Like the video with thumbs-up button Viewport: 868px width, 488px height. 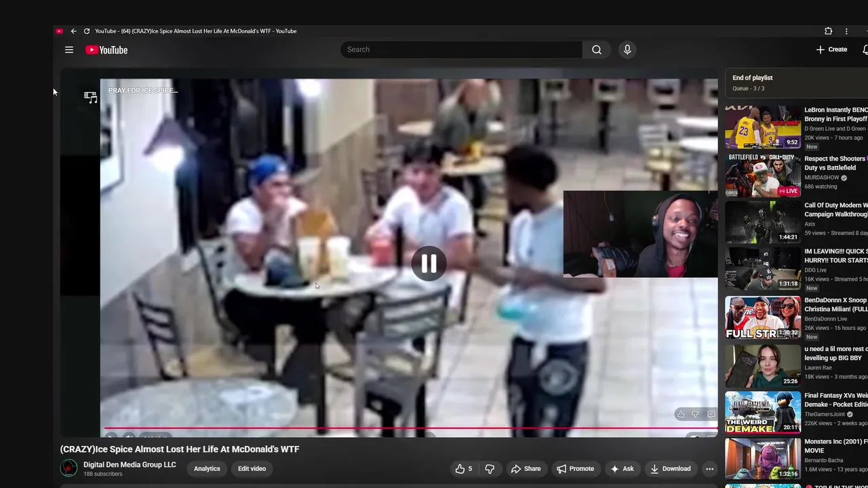[x=464, y=468]
